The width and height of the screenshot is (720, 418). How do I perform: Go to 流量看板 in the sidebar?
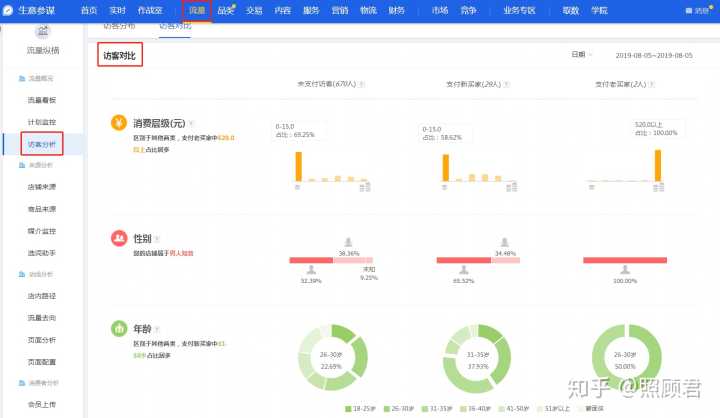point(42,100)
